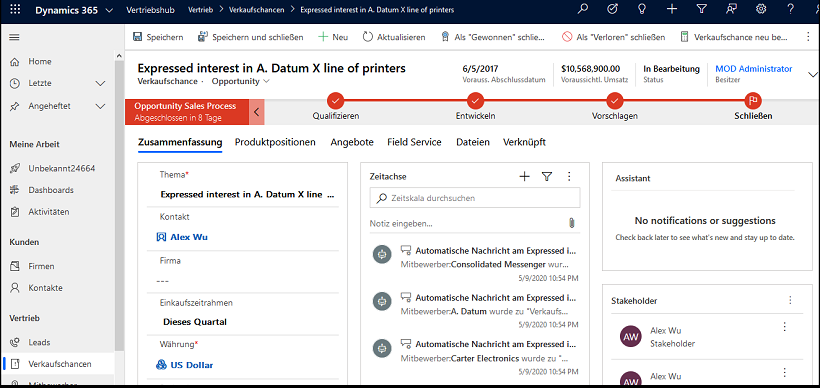The image size is (820, 388).
Task: Switch to the Verknüpft tab
Action: click(524, 142)
